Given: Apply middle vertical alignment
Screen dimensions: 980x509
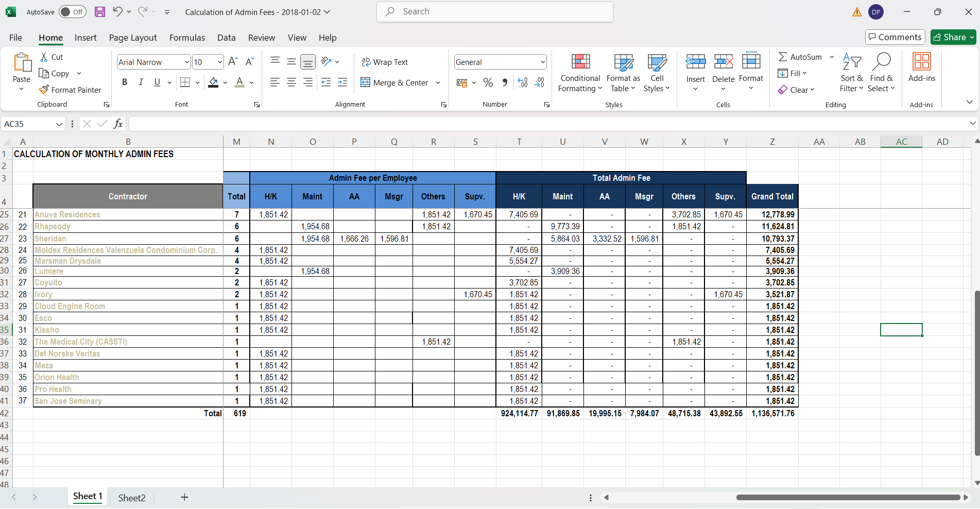Looking at the screenshot, I should coord(291,62).
